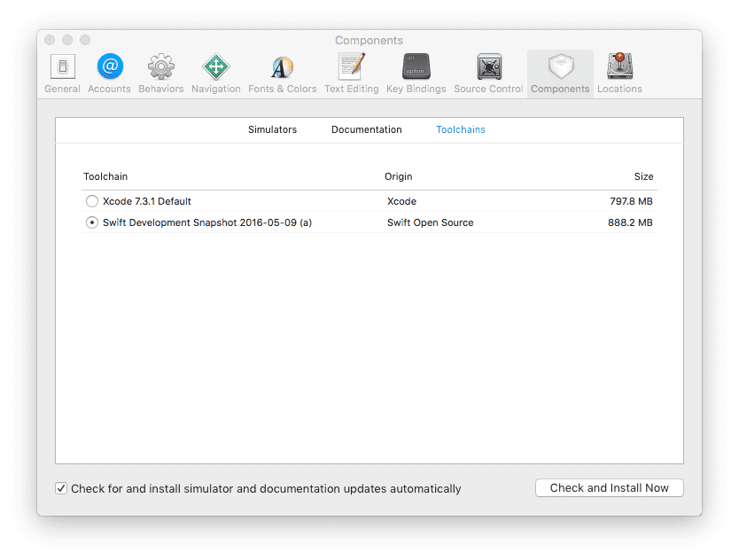Click the window zoom button

click(x=85, y=40)
